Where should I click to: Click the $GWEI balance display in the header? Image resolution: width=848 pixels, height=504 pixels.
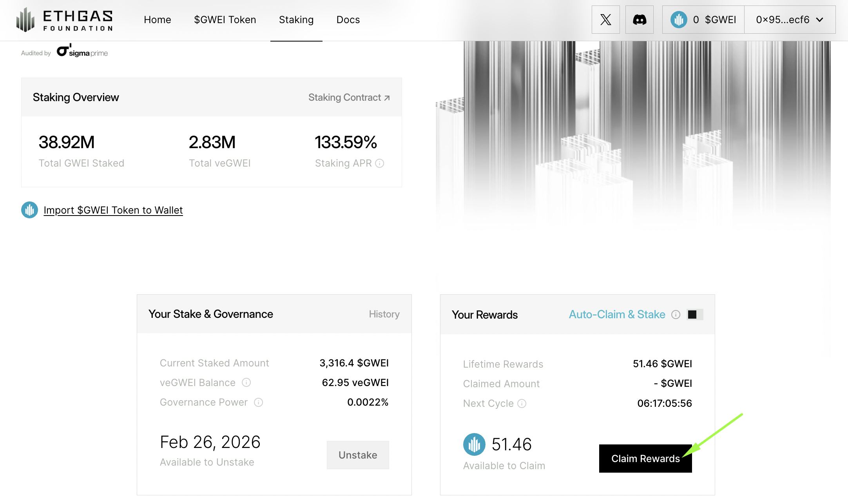(x=703, y=20)
